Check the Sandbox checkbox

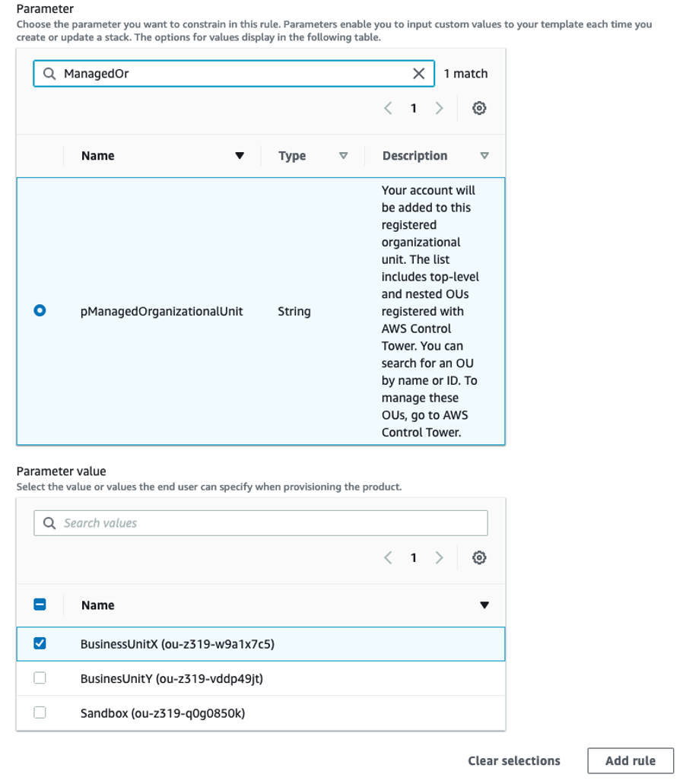(40, 712)
